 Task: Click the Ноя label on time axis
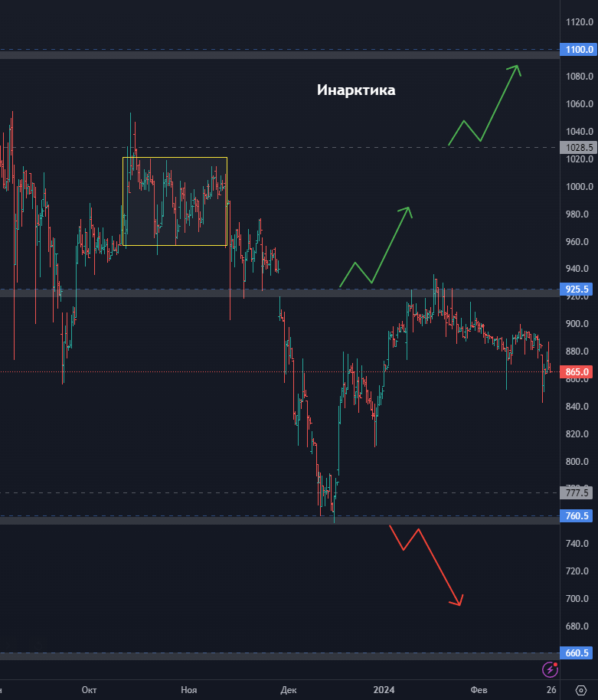(x=188, y=690)
